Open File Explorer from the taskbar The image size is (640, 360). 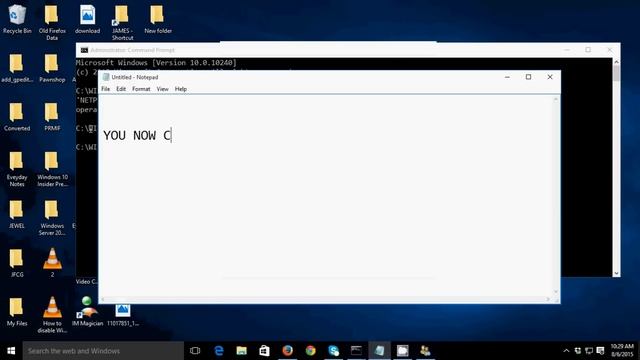tap(242, 351)
